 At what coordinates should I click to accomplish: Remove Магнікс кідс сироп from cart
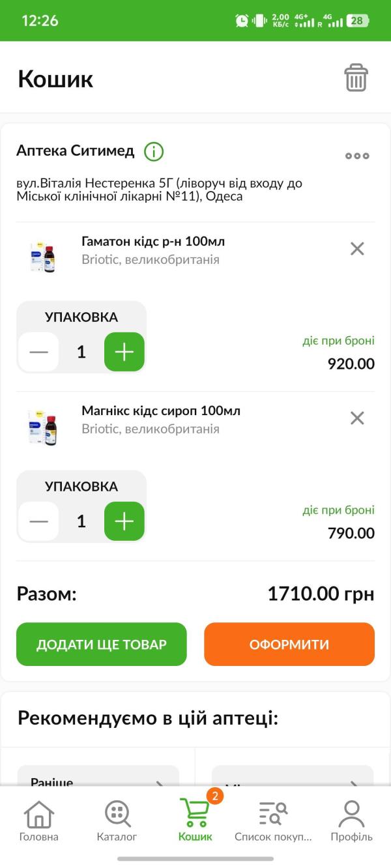[x=357, y=418]
